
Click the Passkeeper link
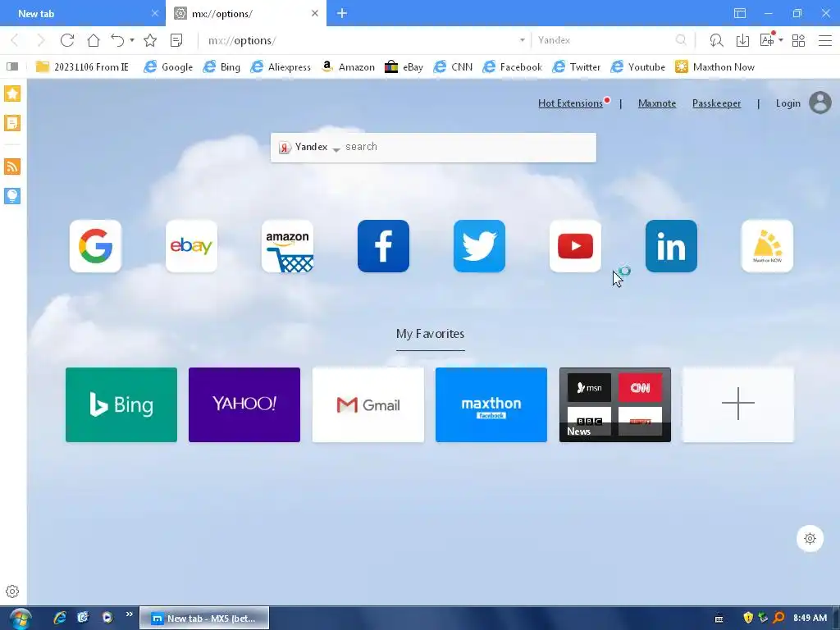tap(716, 103)
